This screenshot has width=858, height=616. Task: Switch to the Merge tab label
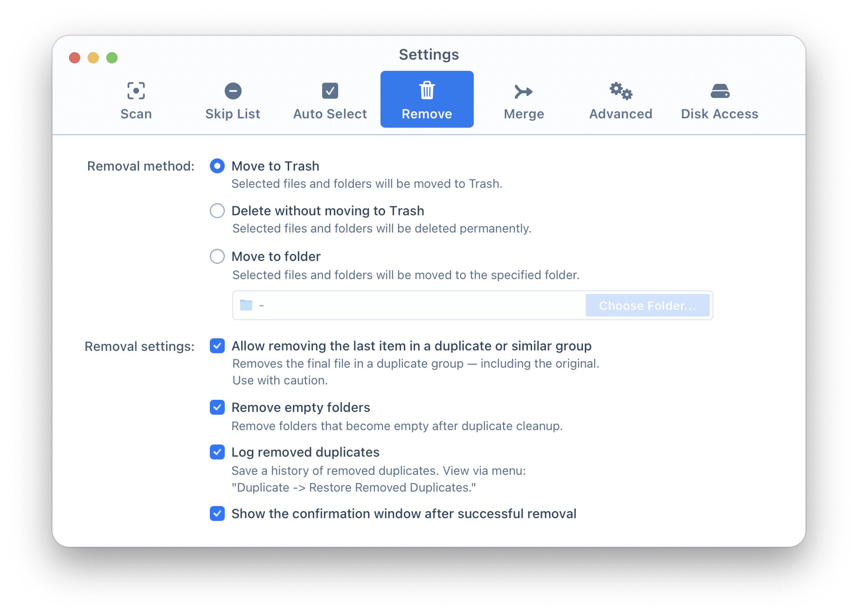click(x=524, y=114)
